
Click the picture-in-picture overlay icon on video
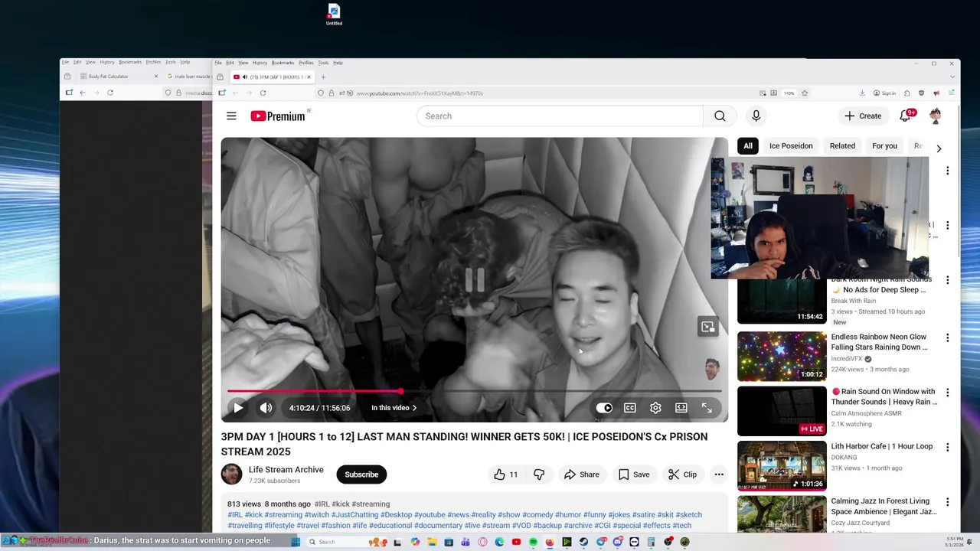coord(708,327)
